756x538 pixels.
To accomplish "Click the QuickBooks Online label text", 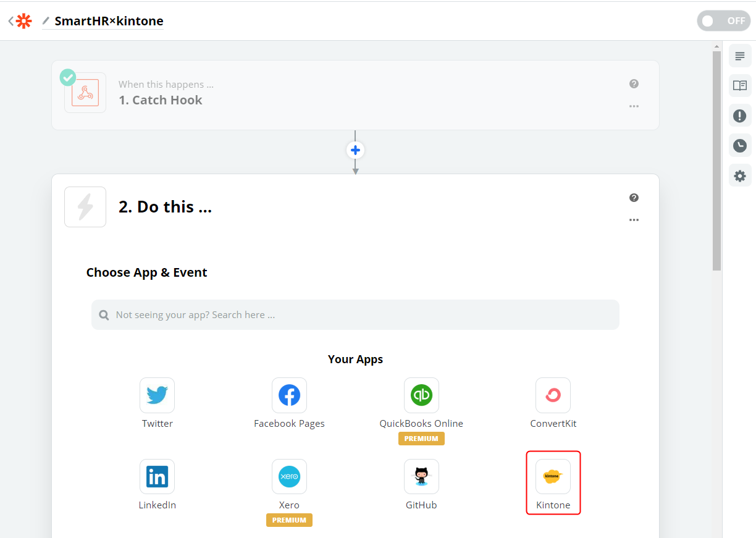I will (x=421, y=424).
